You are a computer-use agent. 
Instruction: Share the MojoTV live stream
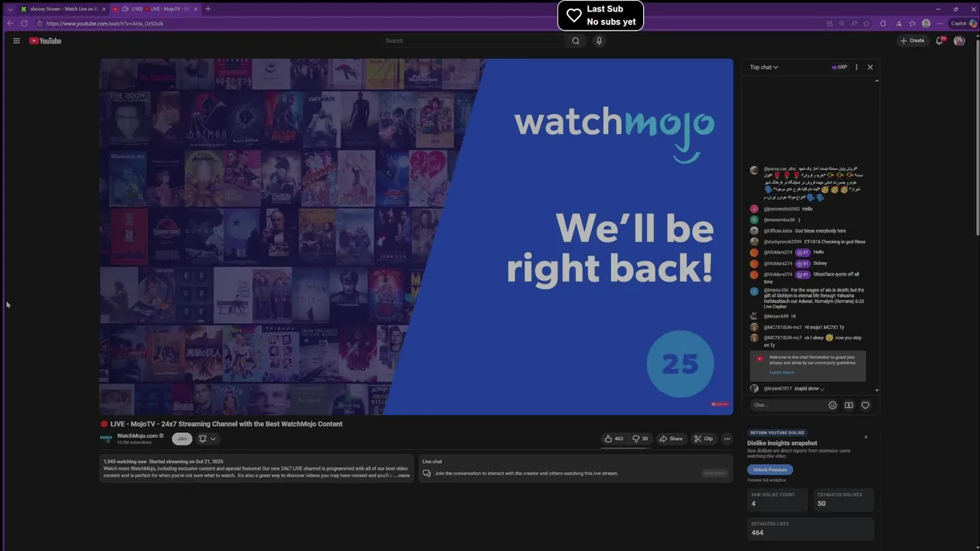[671, 439]
